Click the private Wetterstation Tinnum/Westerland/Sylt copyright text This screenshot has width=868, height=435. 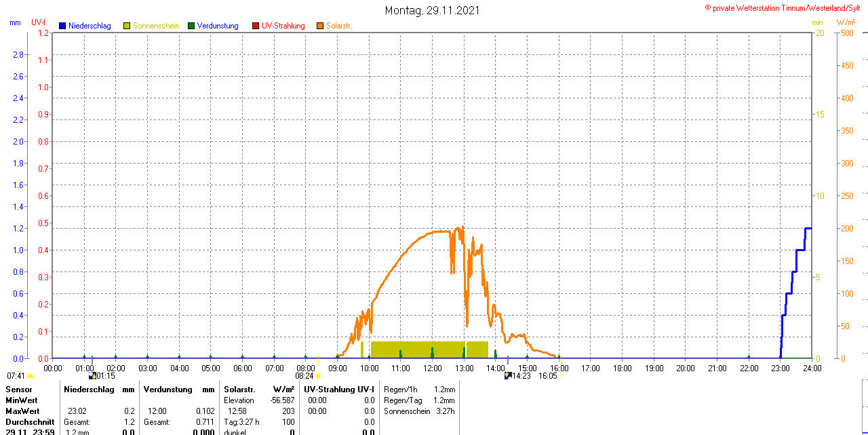(x=785, y=8)
